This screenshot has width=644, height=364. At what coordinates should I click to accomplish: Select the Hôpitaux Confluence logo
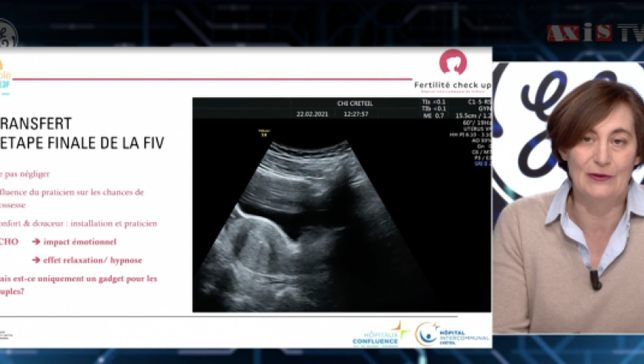coord(381,335)
